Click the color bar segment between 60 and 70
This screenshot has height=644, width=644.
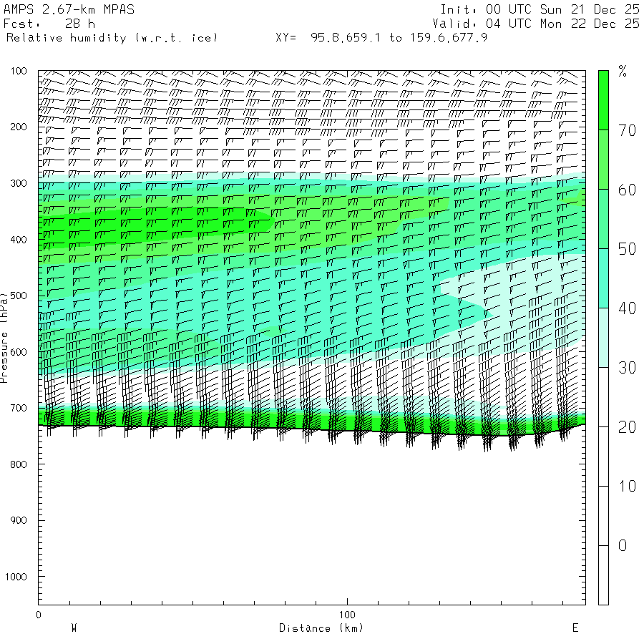coord(603,159)
